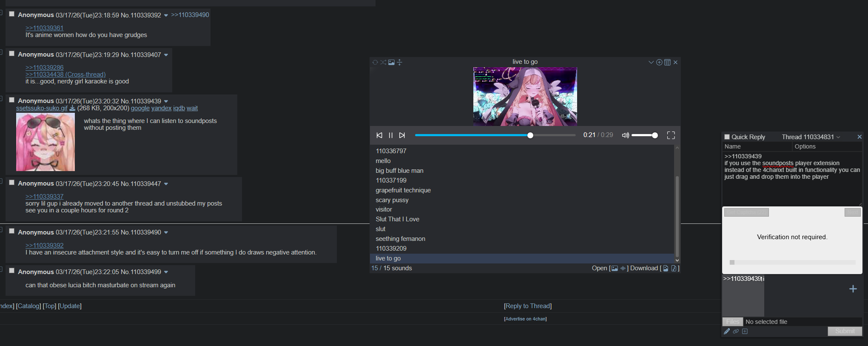Click the paste/add box icon in Quick Reply
The width and height of the screenshot is (868, 346).
745,332
